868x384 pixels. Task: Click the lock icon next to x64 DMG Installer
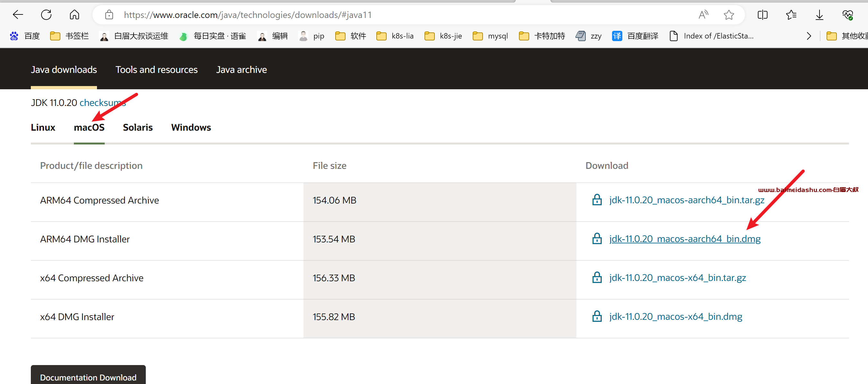[597, 317]
